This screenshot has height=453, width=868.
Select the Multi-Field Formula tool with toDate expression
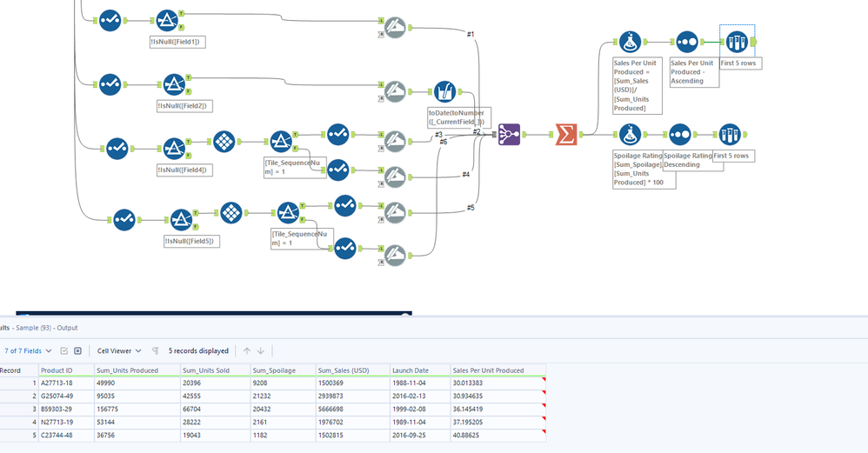pyautogui.click(x=444, y=92)
